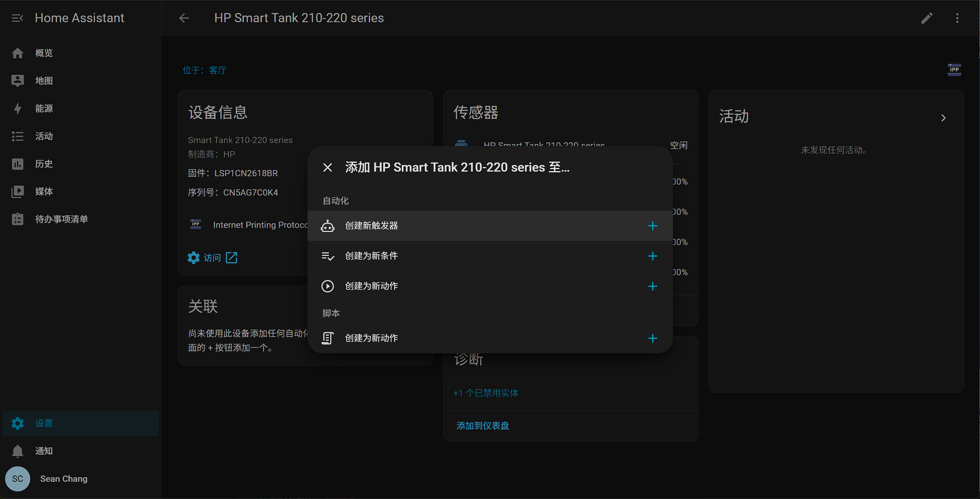This screenshot has width=980, height=499.
Task: Open 概览 in the sidebar
Action: point(81,53)
